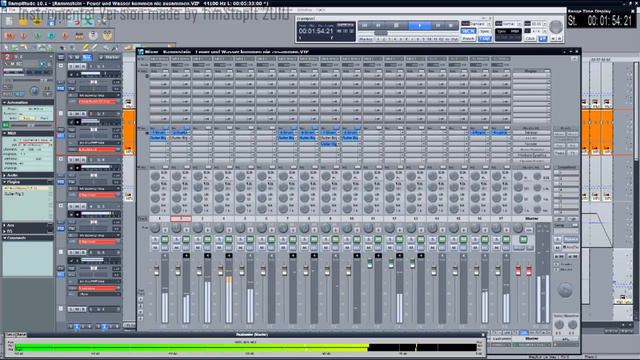Select the arrow pointer tool in the mouse-mode toolbar
The image size is (640, 360).
coord(6,48)
